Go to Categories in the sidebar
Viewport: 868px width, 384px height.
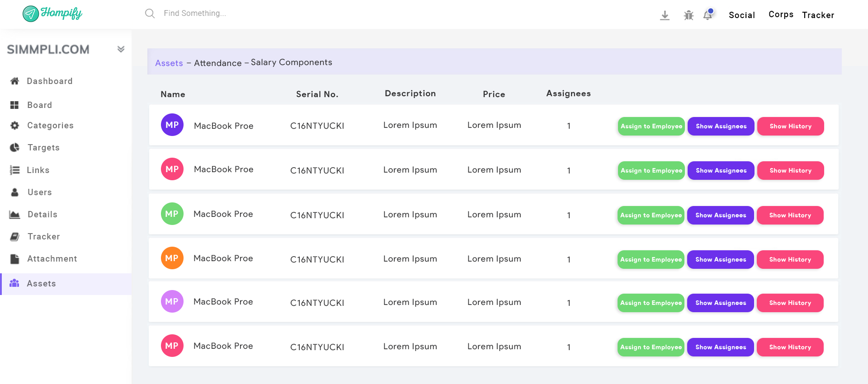[x=50, y=126]
